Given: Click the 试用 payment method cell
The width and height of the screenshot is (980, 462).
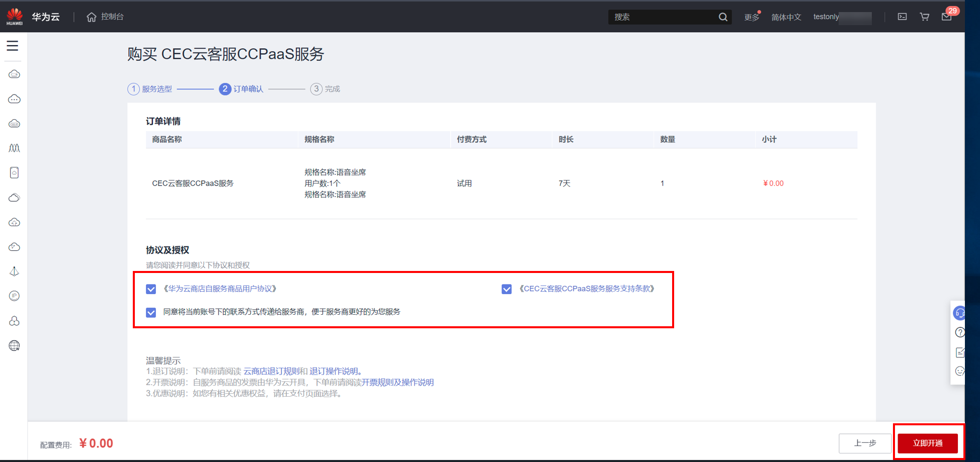Looking at the screenshot, I should click(464, 183).
